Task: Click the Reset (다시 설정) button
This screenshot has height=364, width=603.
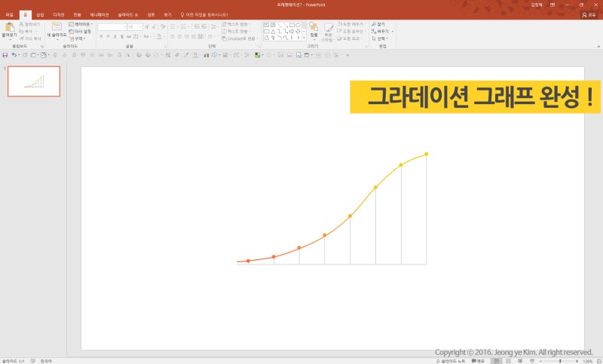Action: 81,31
